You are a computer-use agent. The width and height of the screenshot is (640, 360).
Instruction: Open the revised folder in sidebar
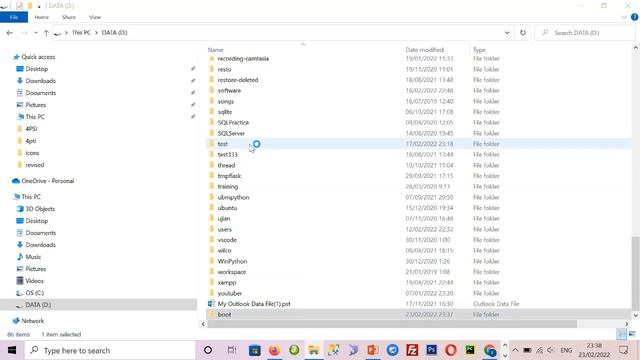pyautogui.click(x=35, y=165)
